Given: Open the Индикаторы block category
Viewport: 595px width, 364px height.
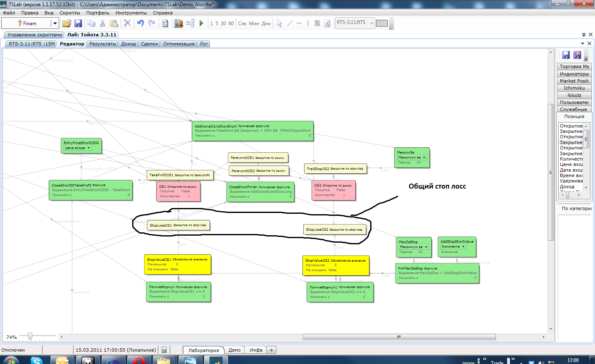Looking at the screenshot, I should point(574,74).
